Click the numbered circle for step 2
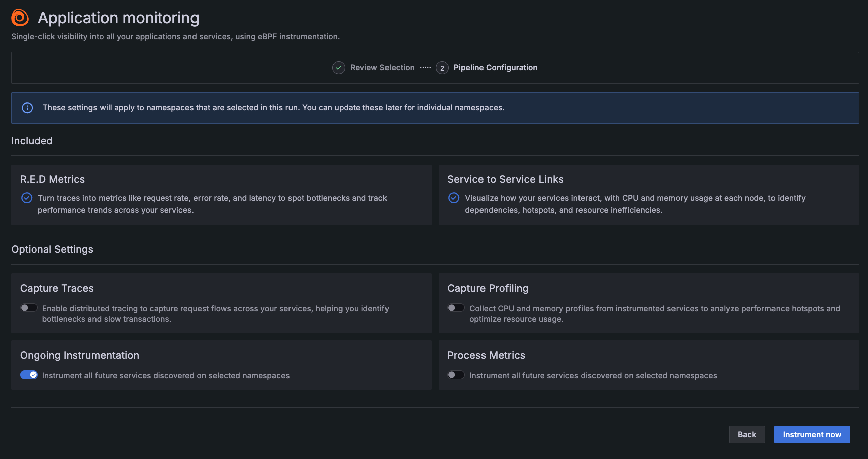The image size is (868, 459). (442, 67)
